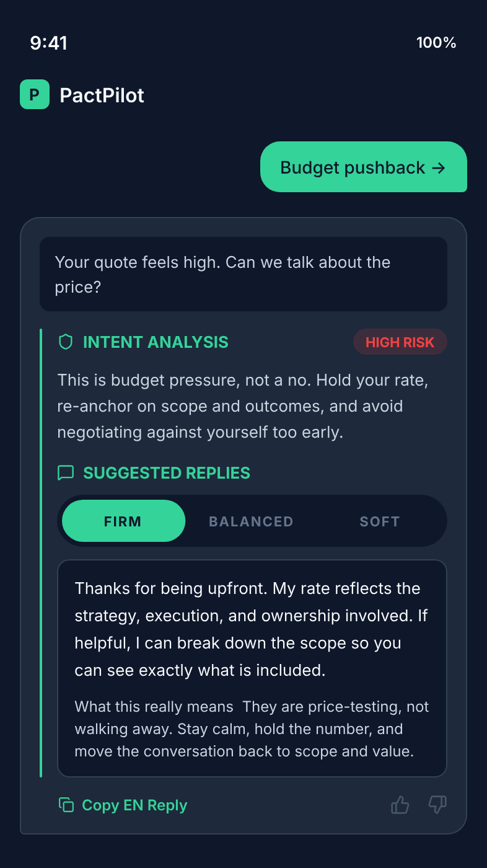Click the suggested firm reply card
Viewport: 487px width, 868px height.
tap(252, 668)
